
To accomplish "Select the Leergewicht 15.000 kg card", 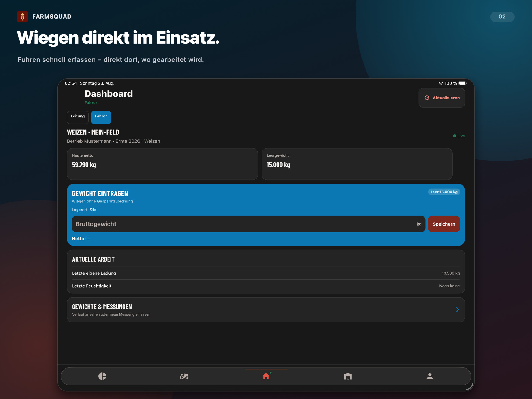I will coord(357,164).
